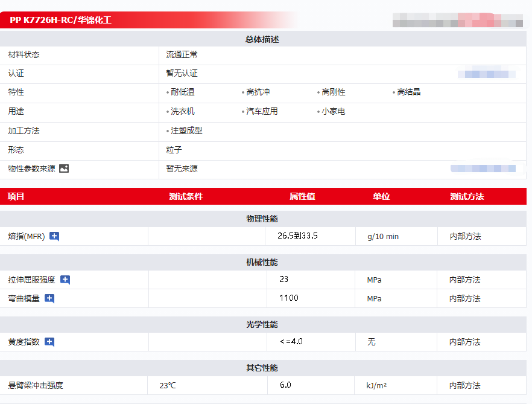Image resolution: width=532 pixels, height=404 pixels.
Task: Click the 测试条件 column header
Action: (186, 196)
